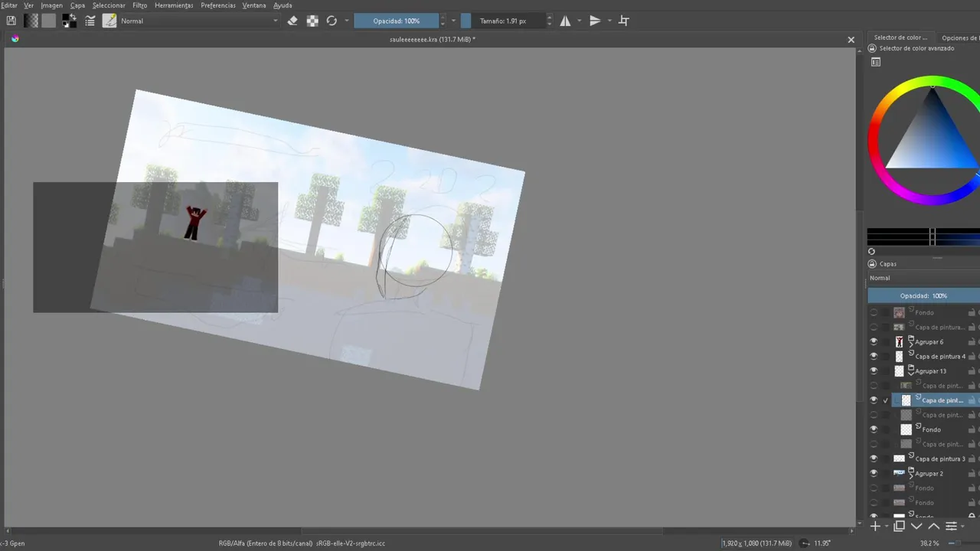
Task: Click the color history shade strip
Action: click(x=923, y=236)
